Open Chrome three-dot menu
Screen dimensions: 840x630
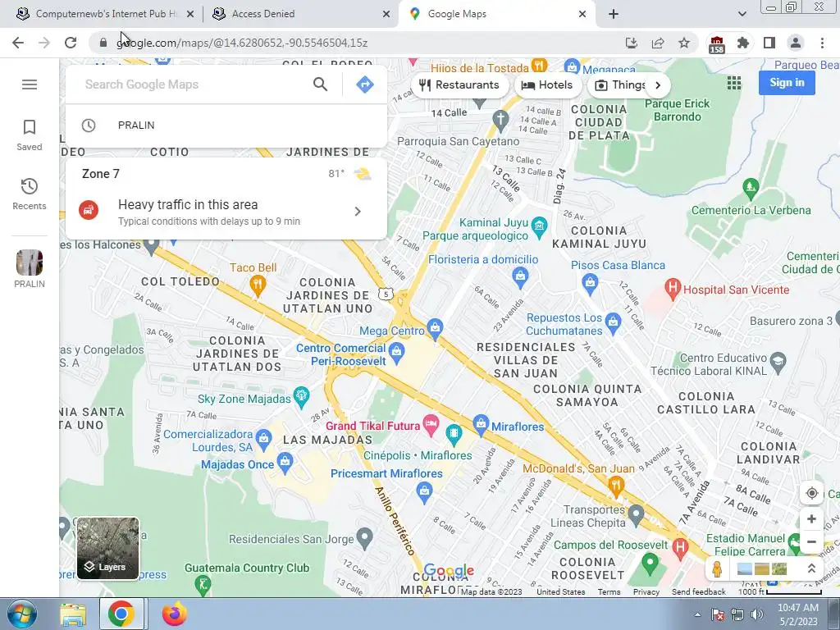coord(822,43)
